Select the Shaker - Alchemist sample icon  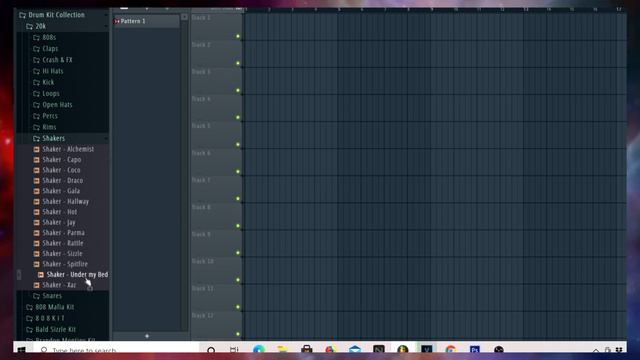pos(37,149)
